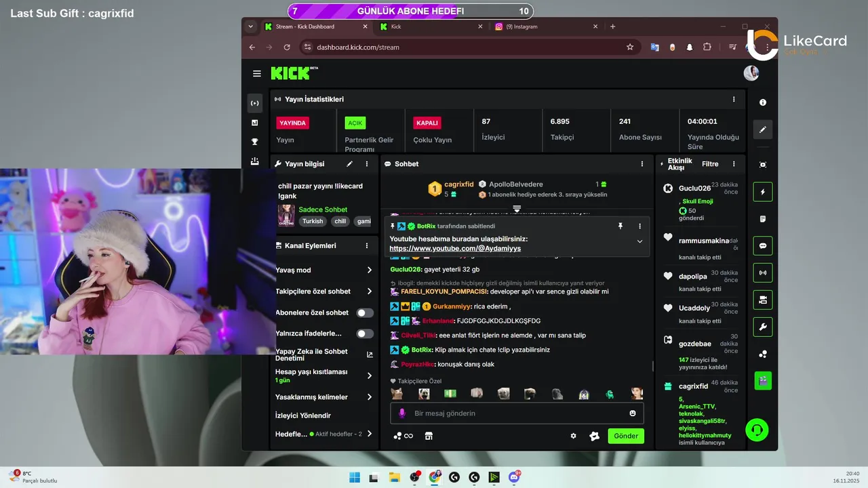Open the chat identity badge icon beside Gönder
This screenshot has width=868, height=488.
[595, 436]
